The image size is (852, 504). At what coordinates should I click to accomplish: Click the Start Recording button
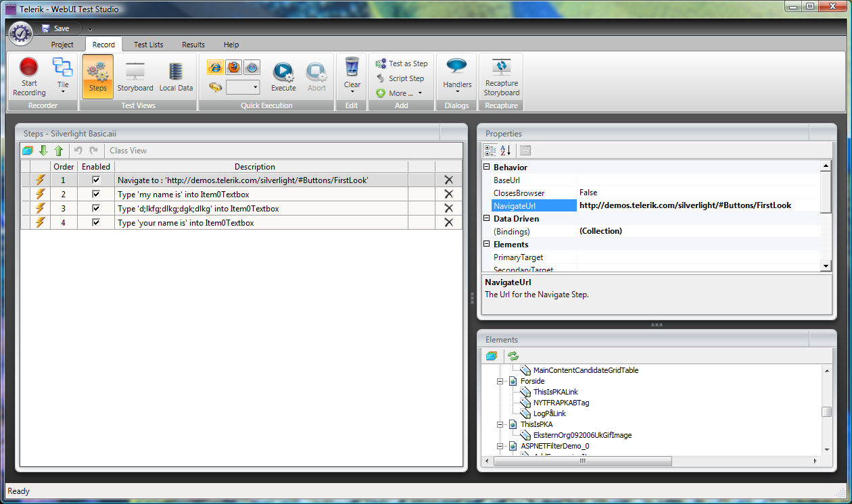[29, 77]
